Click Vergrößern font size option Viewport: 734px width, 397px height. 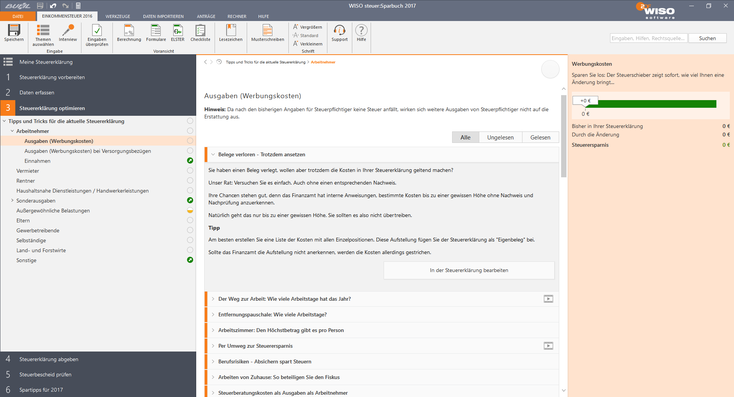(x=308, y=27)
